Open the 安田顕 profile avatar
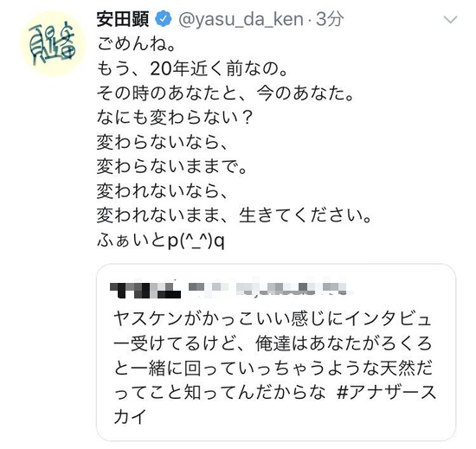Viewport: 476px width, 449px height. [x=53, y=43]
